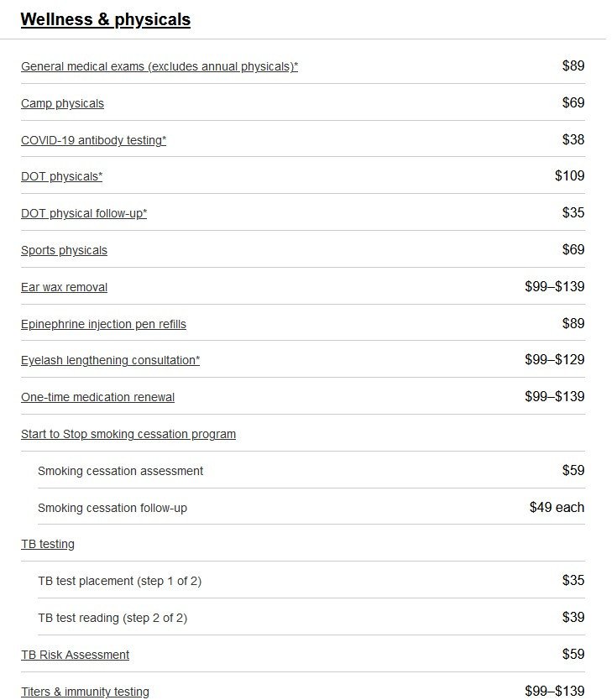Open Start to Stop smoking cessation program

coord(128,435)
